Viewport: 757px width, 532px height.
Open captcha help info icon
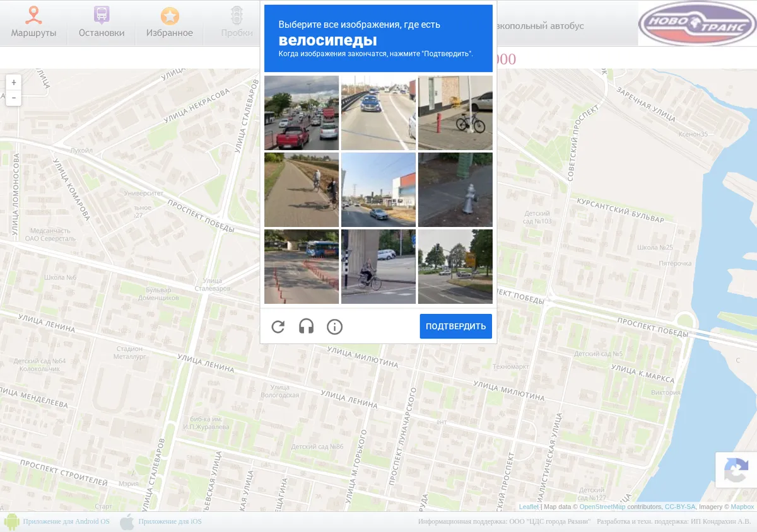(x=334, y=327)
